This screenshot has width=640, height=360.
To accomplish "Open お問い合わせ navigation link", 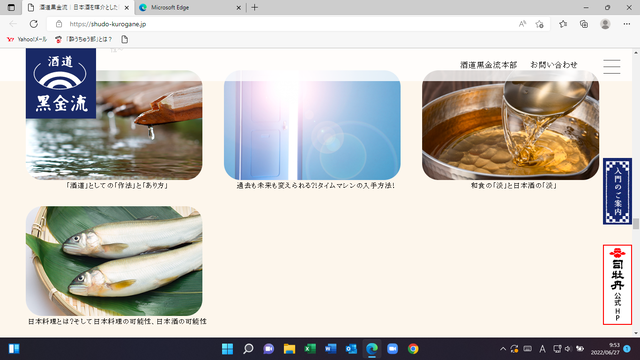I will 553,65.
